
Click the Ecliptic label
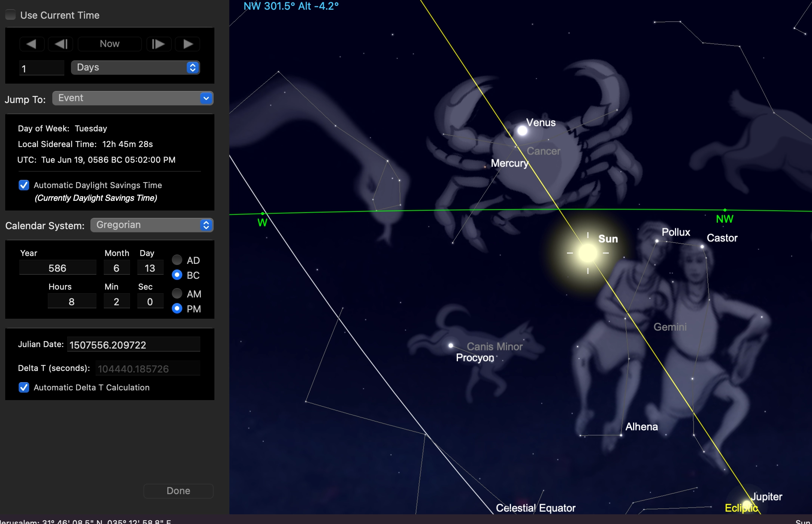point(741,508)
